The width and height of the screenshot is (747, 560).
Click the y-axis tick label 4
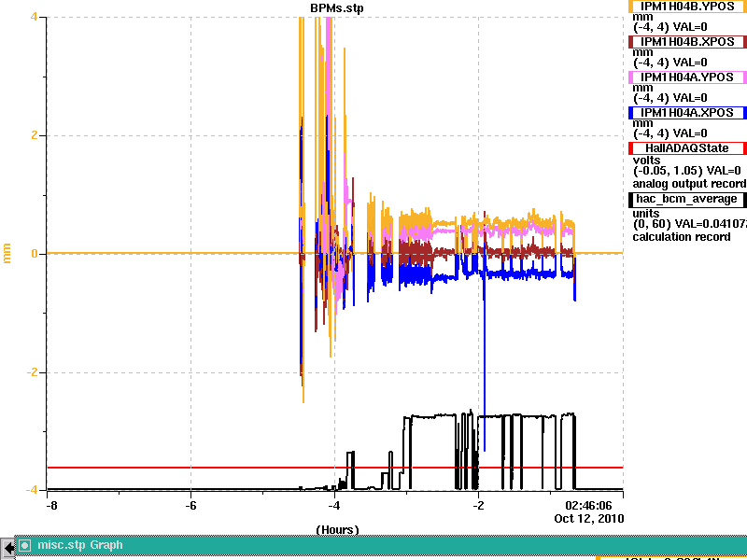(34, 17)
